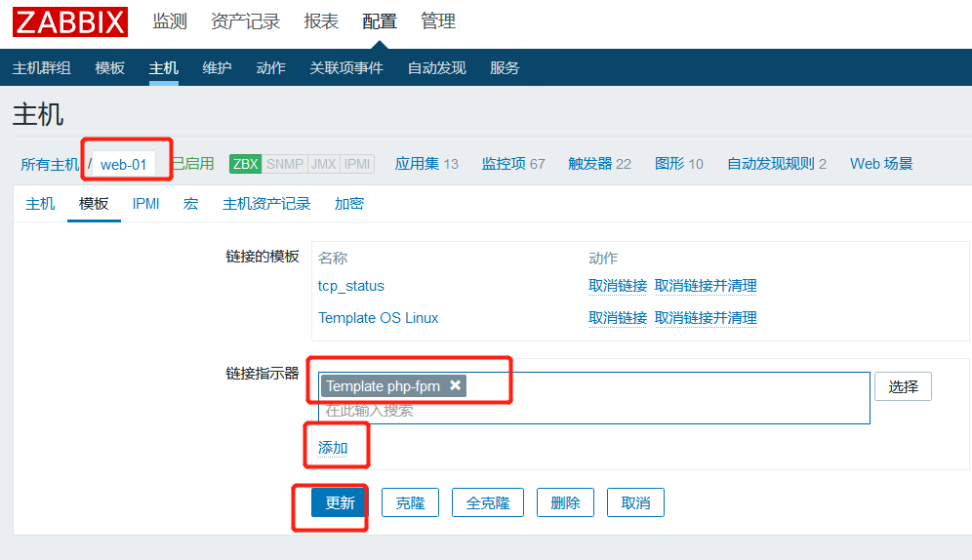Image resolution: width=972 pixels, height=560 pixels.
Task: Open the 报表 top menu
Action: (x=321, y=21)
